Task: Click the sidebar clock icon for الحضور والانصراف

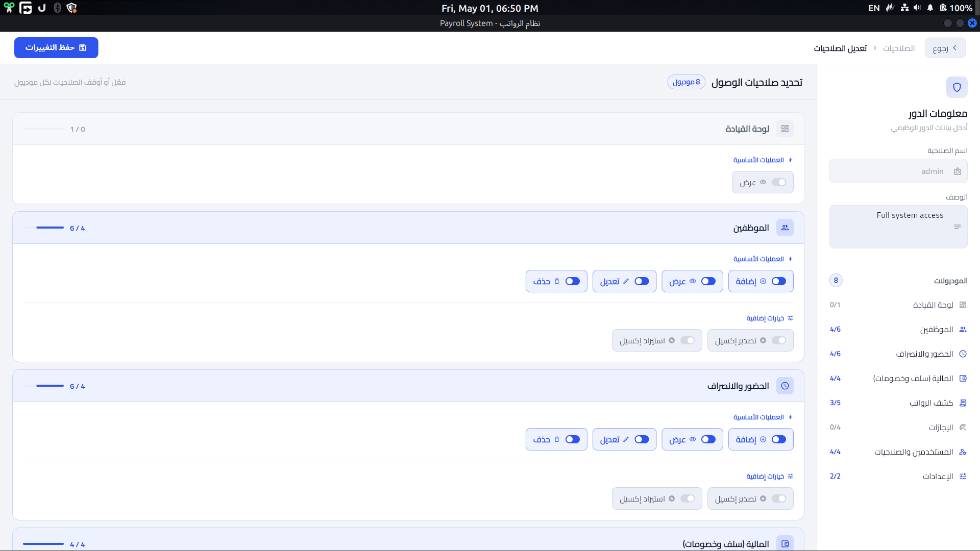Action: [x=963, y=354]
